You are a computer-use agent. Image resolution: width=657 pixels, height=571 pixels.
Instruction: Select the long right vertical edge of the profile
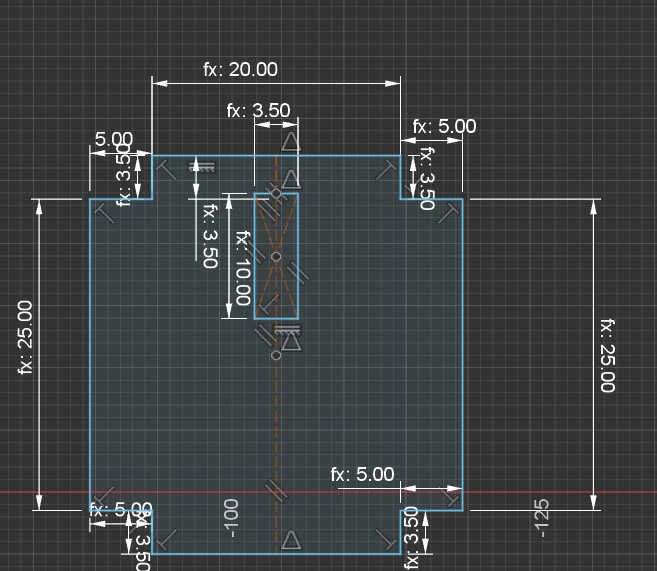coord(463,350)
